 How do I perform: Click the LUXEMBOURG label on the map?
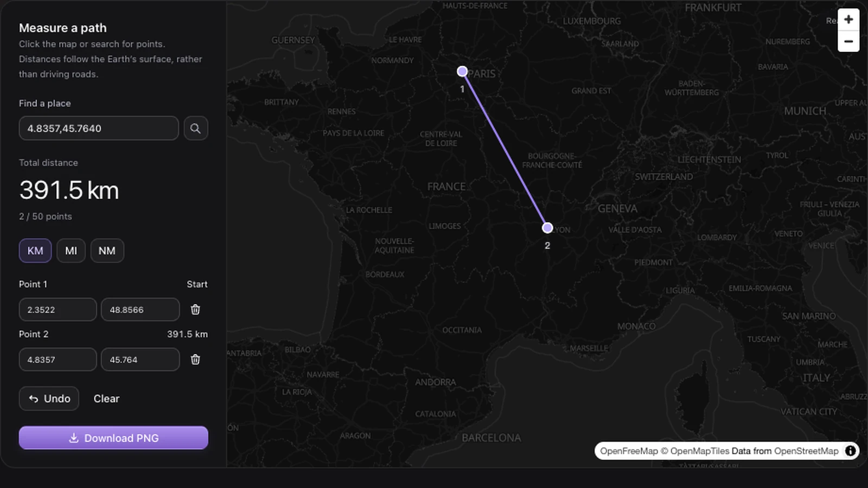(592, 21)
